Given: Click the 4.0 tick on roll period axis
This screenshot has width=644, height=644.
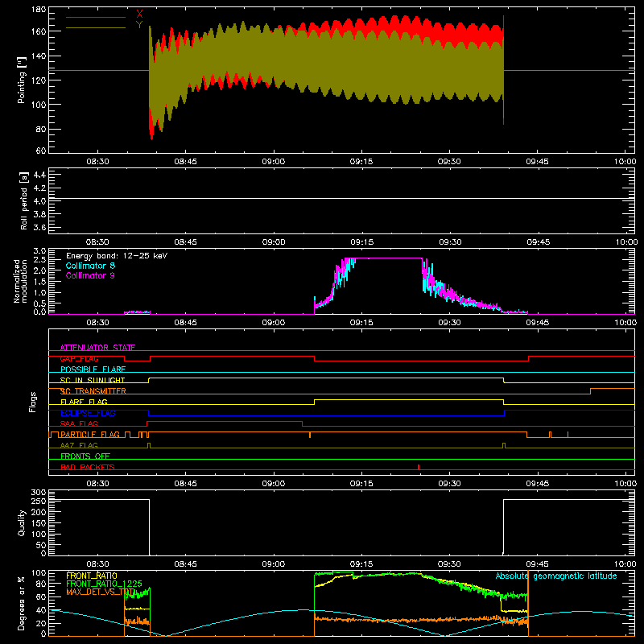Looking at the screenshot, I should (x=39, y=200).
